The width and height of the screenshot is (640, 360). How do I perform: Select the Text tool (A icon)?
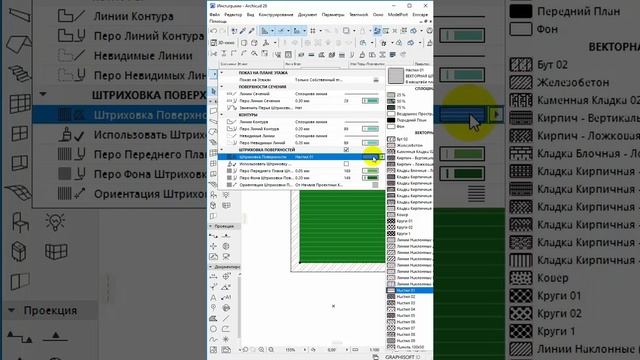point(213,298)
